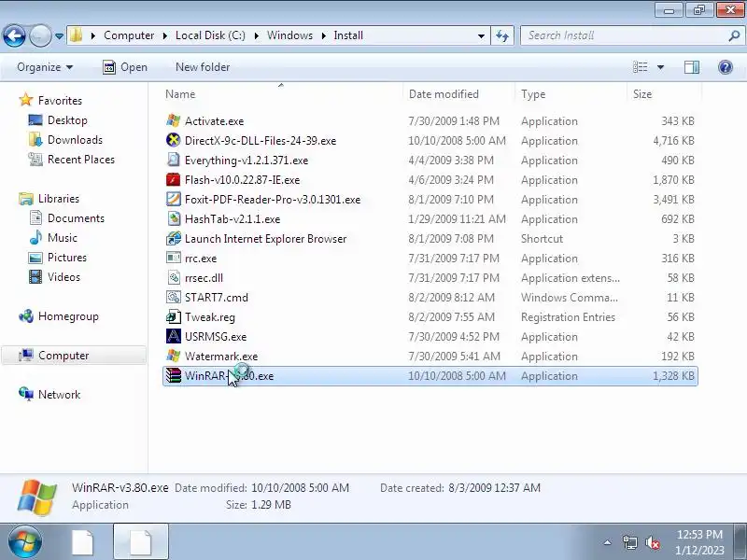
Task: Refresh the folder with the refresh button
Action: (x=502, y=35)
